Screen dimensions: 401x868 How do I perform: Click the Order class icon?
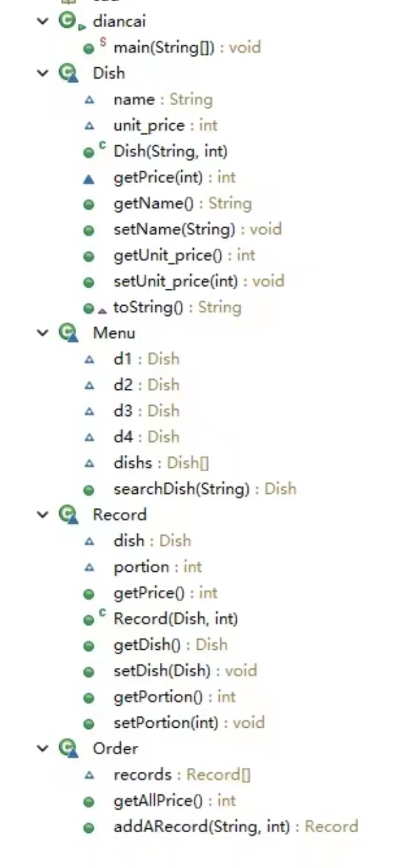point(67,748)
